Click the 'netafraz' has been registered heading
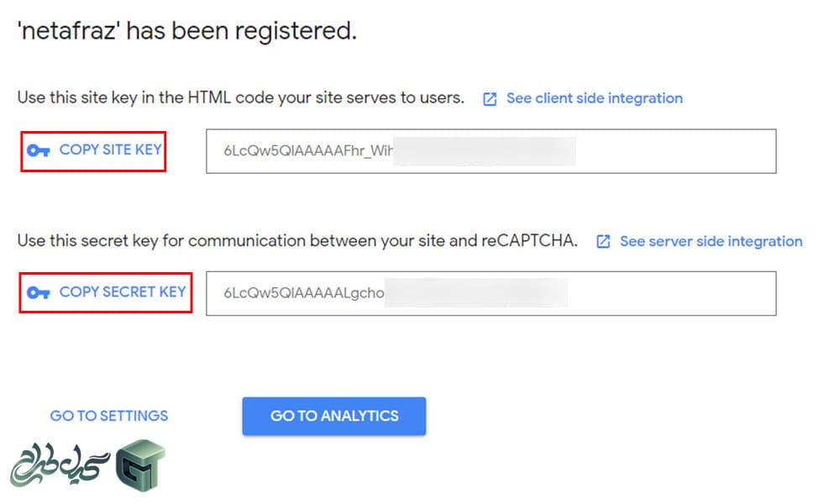 point(187,31)
